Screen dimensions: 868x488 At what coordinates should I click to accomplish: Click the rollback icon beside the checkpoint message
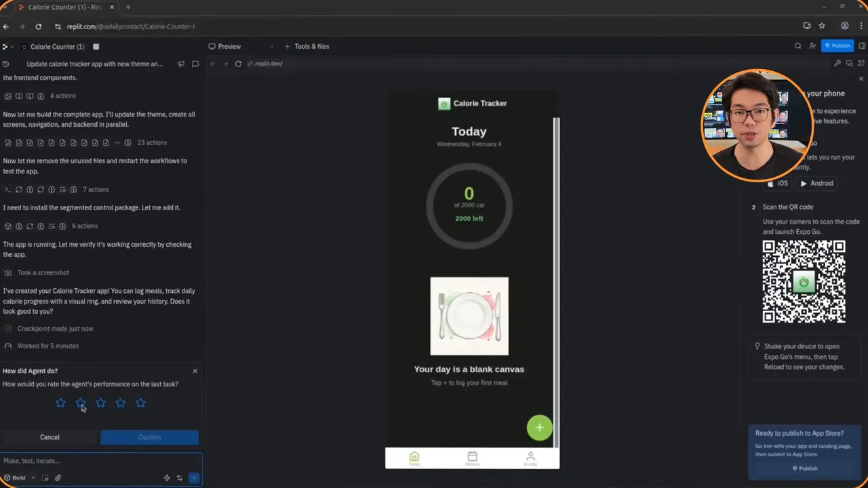tap(7, 329)
